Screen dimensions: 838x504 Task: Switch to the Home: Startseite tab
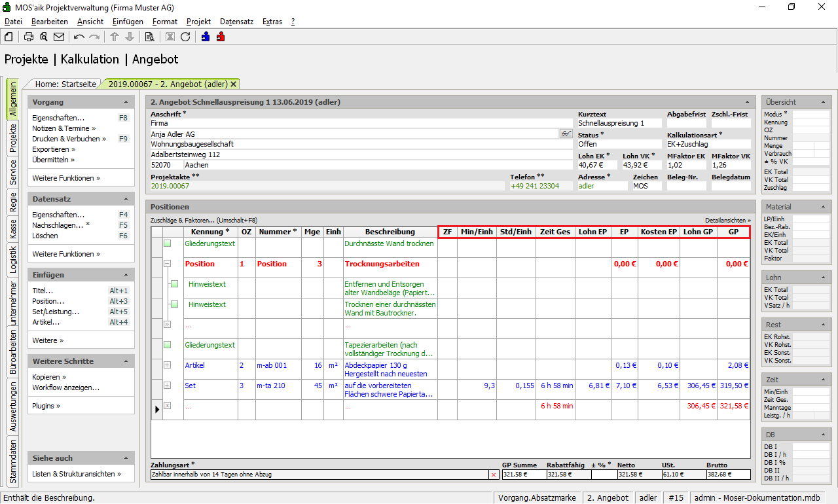pos(65,84)
